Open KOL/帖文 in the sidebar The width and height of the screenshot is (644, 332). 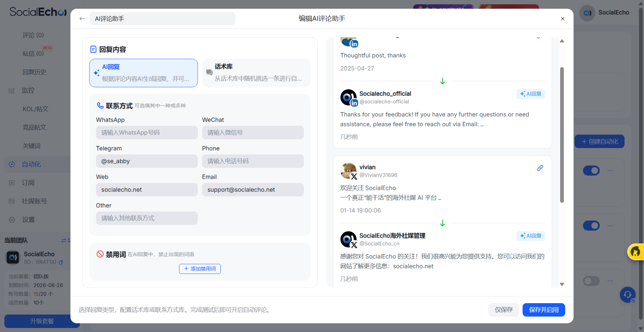coord(36,109)
